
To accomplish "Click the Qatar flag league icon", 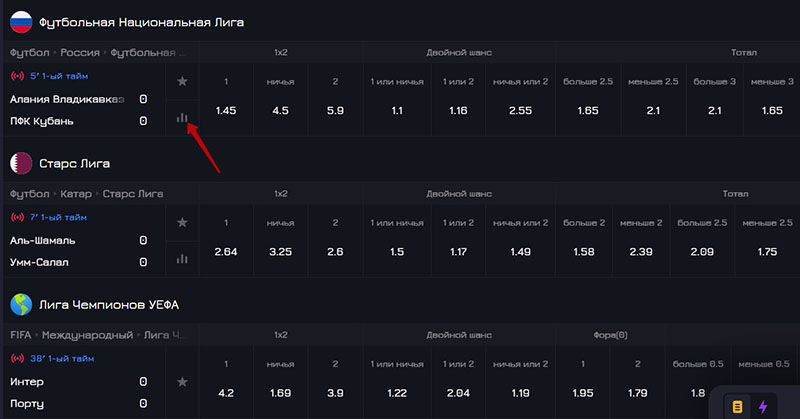I will click(20, 162).
